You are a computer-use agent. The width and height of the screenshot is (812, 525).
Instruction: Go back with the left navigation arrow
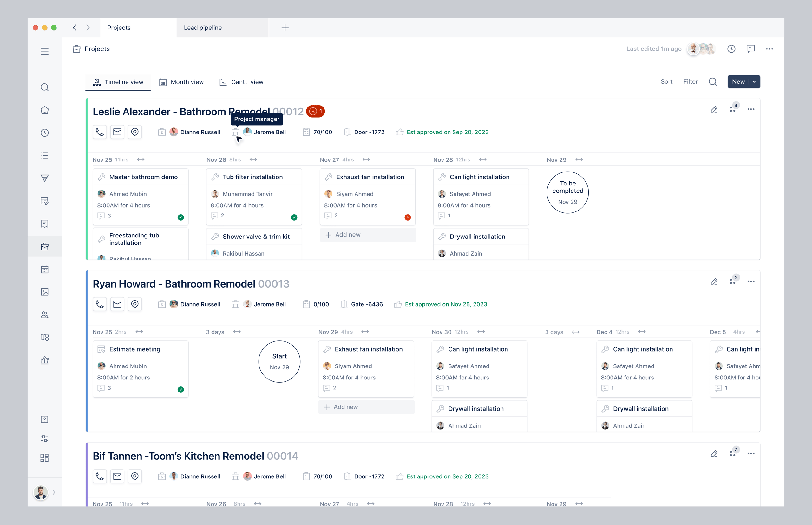click(75, 28)
